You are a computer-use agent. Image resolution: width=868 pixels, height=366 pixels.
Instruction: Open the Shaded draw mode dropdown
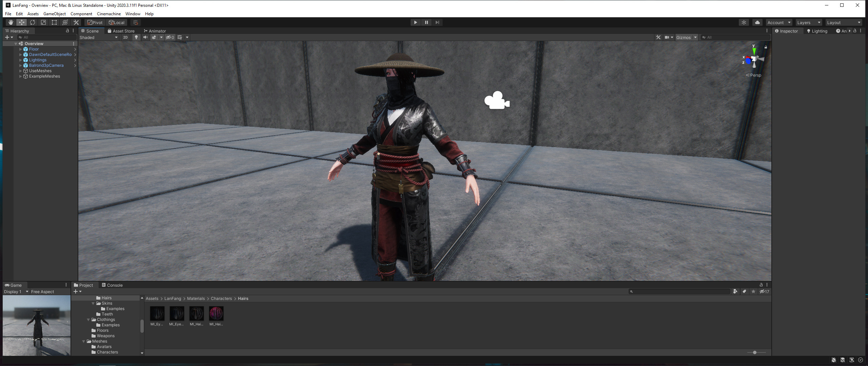tap(99, 37)
